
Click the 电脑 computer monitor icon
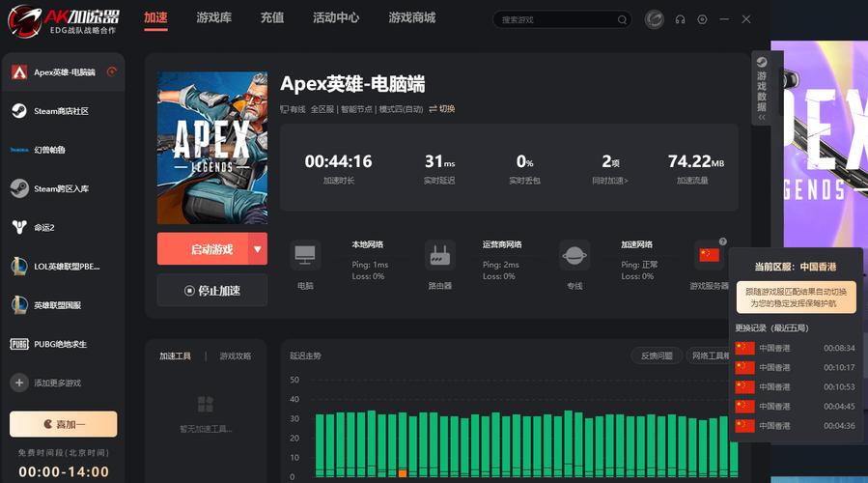(x=305, y=256)
